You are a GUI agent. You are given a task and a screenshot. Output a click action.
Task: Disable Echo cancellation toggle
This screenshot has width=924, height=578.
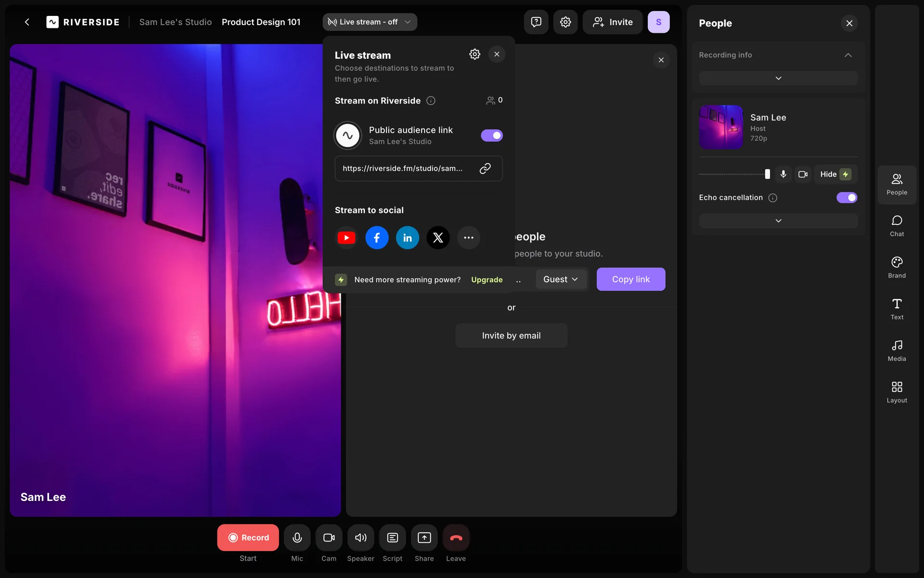click(847, 197)
